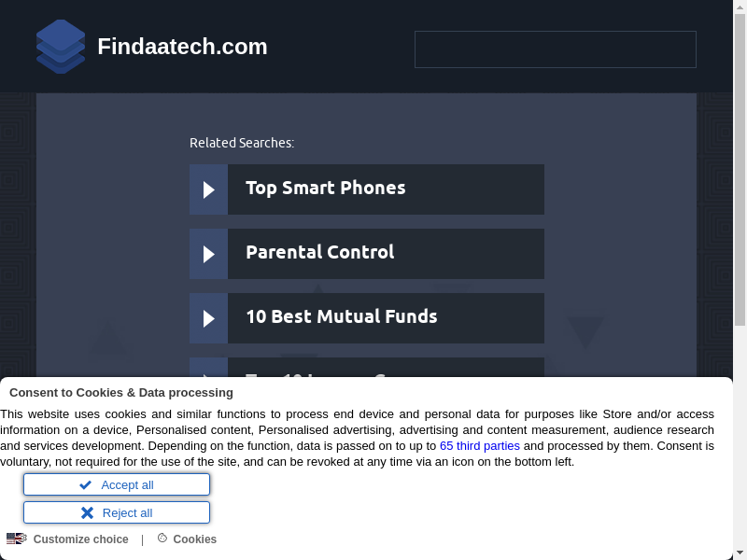Accept all cookies

click(117, 485)
